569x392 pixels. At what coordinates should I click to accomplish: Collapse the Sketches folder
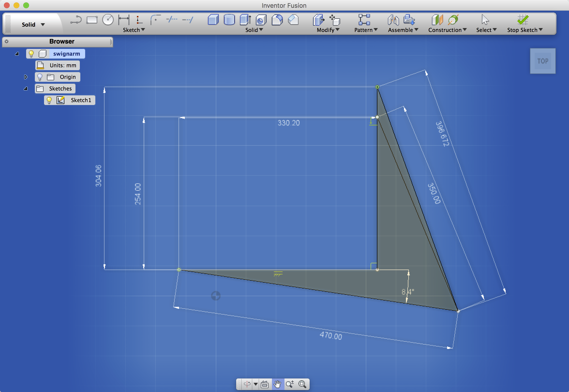(26, 89)
